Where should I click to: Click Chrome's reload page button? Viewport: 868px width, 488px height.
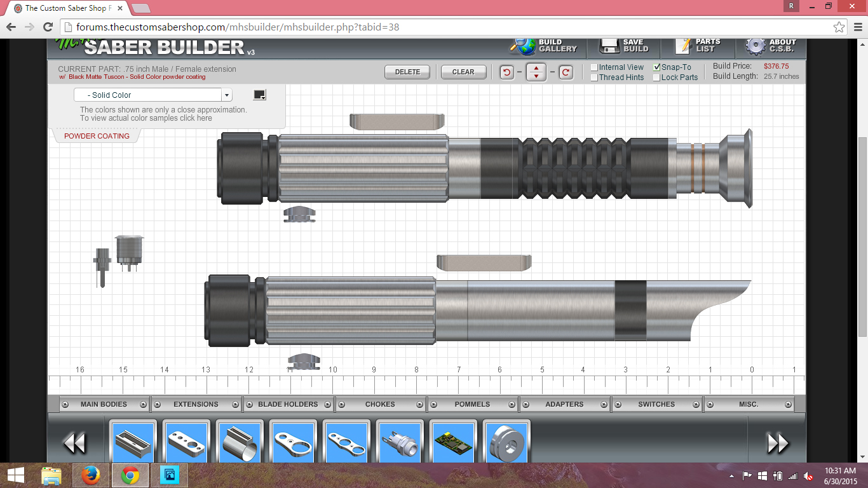(48, 27)
